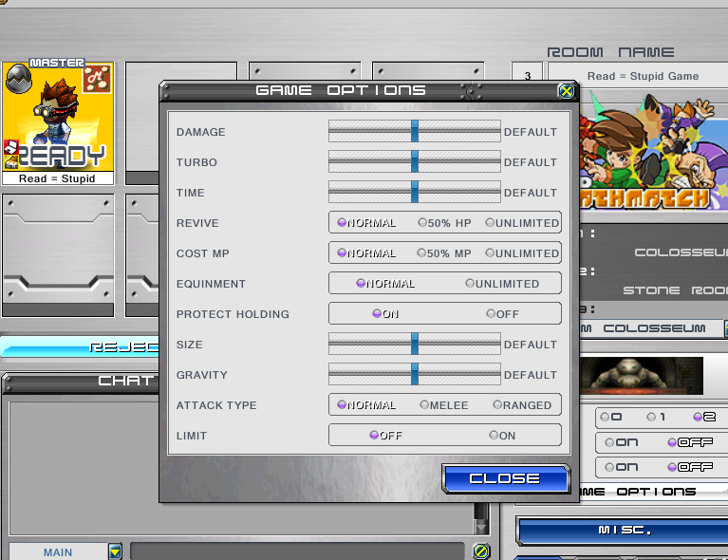
Task: Click the red M emblem on player card
Action: click(x=97, y=79)
